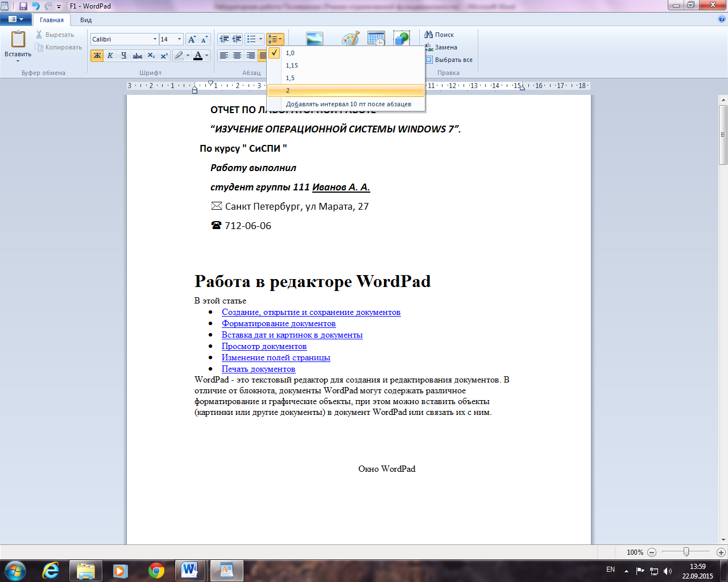
Task: Click the zoom out minus button
Action: coord(652,552)
